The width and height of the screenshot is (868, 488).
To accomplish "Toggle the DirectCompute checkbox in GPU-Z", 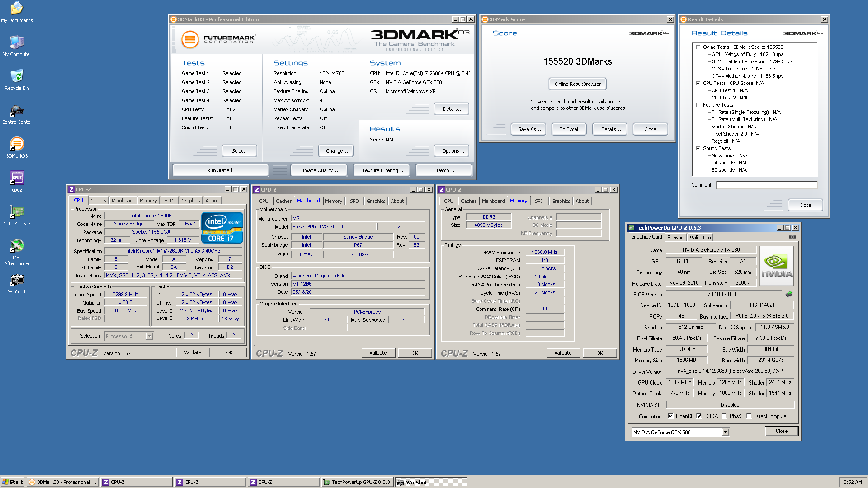I will point(749,416).
